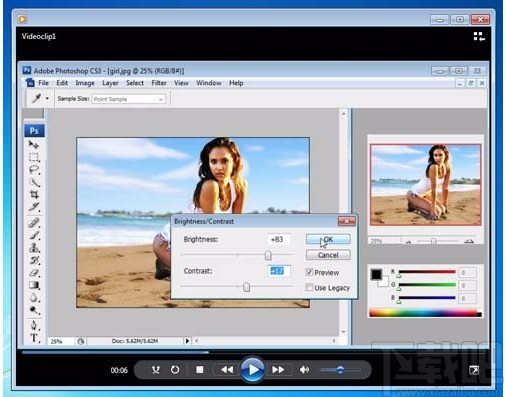This screenshot has height=397, width=506.
Task: Select the Dodge tool
Action: pyautogui.click(x=34, y=310)
